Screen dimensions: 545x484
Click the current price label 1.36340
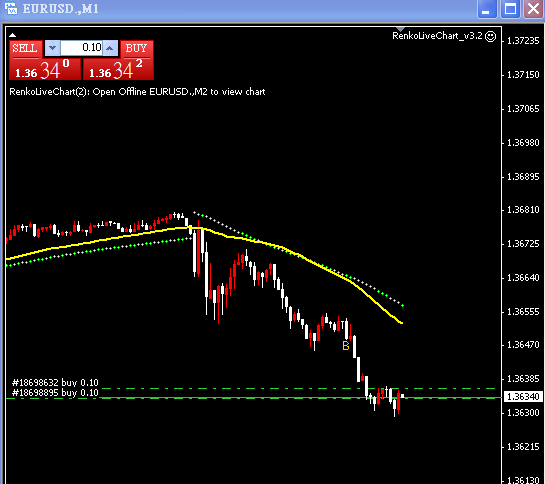[523, 397]
